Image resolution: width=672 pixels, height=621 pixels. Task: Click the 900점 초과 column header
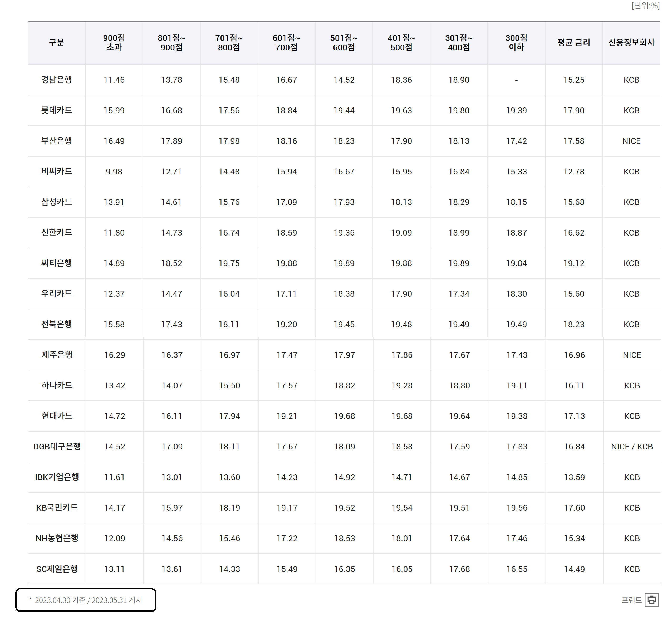(114, 43)
